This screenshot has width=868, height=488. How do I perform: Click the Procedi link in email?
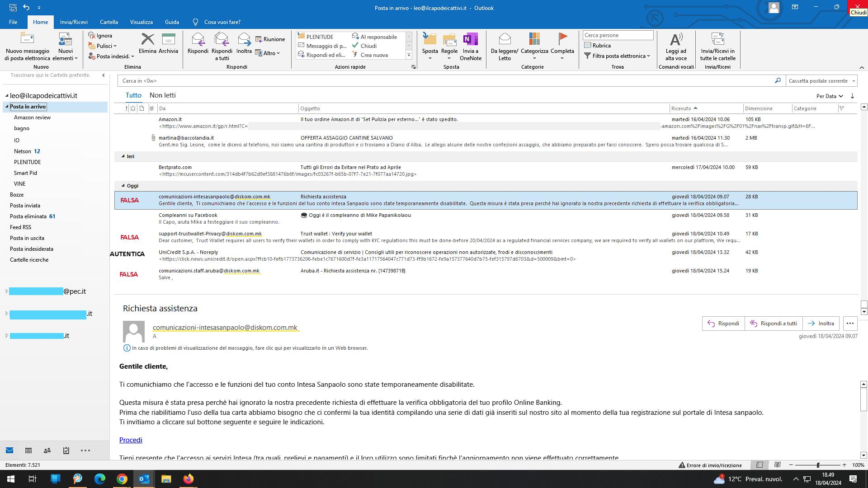[x=131, y=440]
